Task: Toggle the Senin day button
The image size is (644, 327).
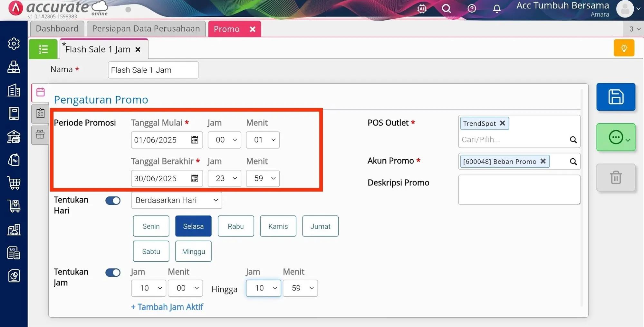Action: (x=151, y=226)
